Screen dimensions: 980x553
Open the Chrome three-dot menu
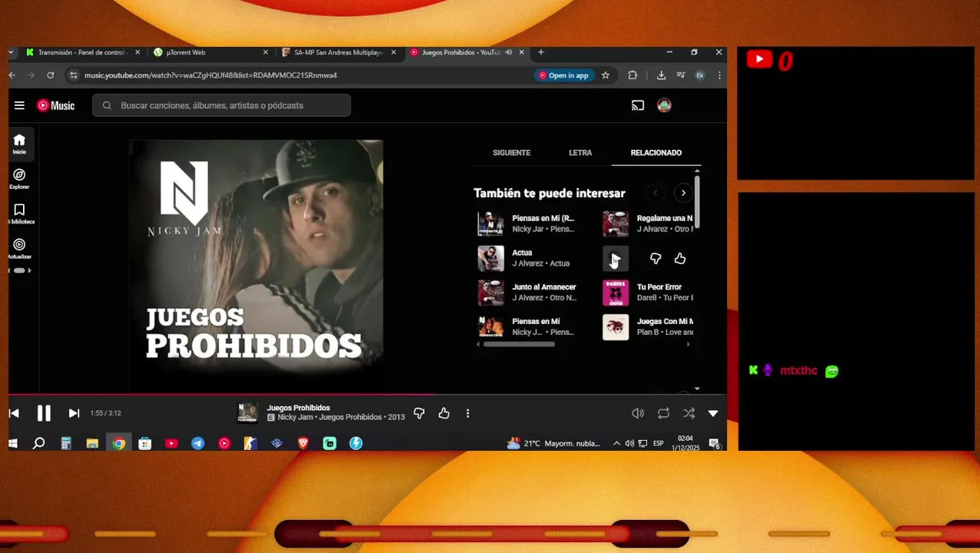point(719,75)
